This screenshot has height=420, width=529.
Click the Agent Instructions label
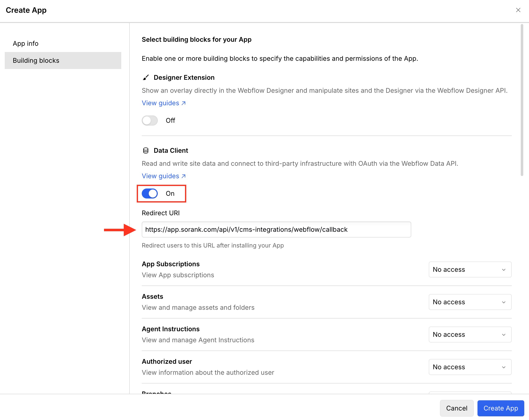[x=171, y=329]
